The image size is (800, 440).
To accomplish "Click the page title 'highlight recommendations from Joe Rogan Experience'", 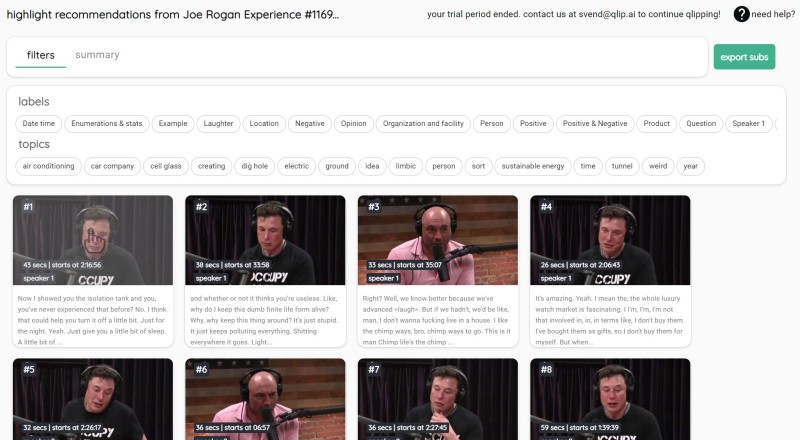I will (172, 14).
